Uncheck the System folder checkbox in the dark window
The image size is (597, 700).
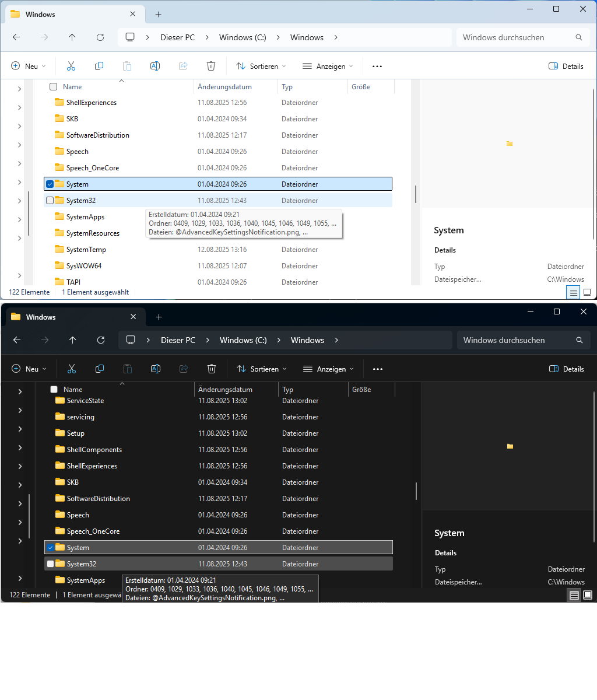click(x=50, y=548)
